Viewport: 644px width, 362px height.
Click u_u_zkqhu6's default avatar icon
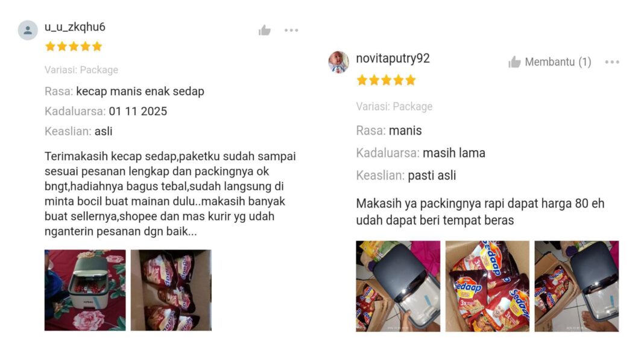(28, 30)
